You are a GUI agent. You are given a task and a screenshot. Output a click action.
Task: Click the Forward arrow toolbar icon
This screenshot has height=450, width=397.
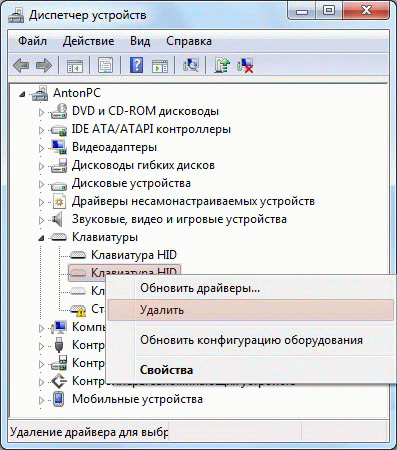44,65
